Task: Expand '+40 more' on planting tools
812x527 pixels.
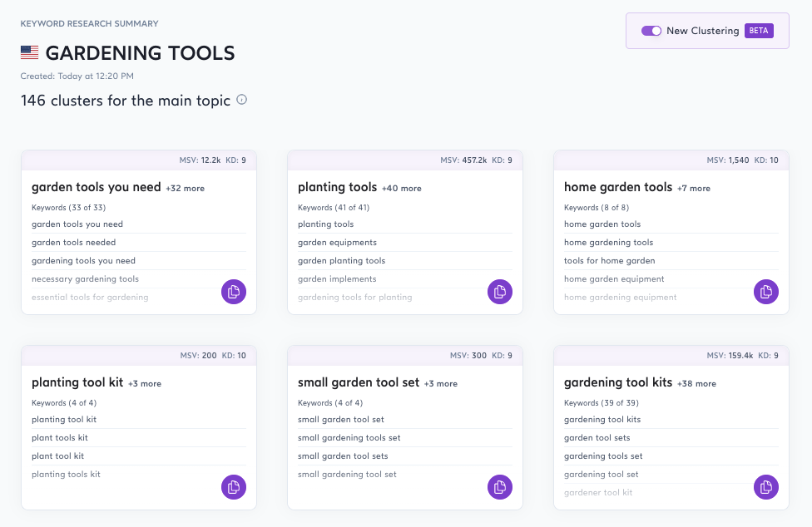Action: pos(401,189)
